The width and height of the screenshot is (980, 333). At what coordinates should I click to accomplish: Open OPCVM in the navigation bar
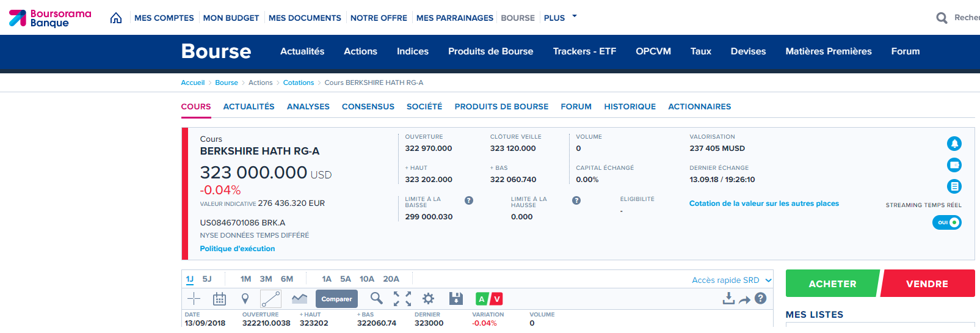[653, 51]
